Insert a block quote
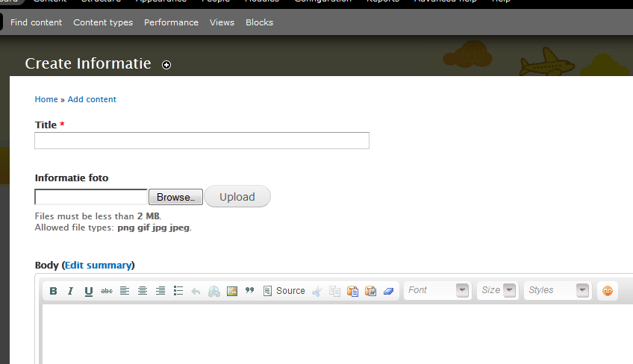 tap(249, 291)
